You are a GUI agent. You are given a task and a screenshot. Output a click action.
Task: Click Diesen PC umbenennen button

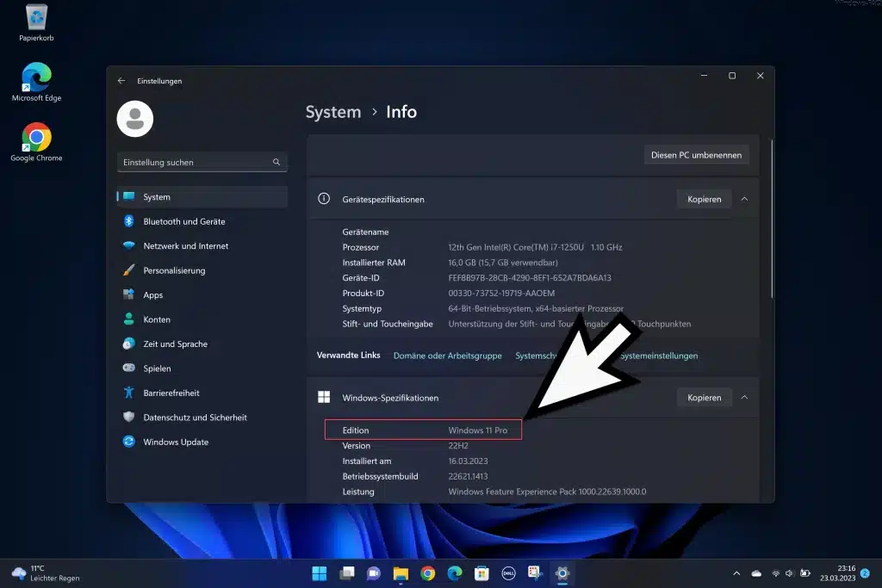pyautogui.click(x=696, y=155)
